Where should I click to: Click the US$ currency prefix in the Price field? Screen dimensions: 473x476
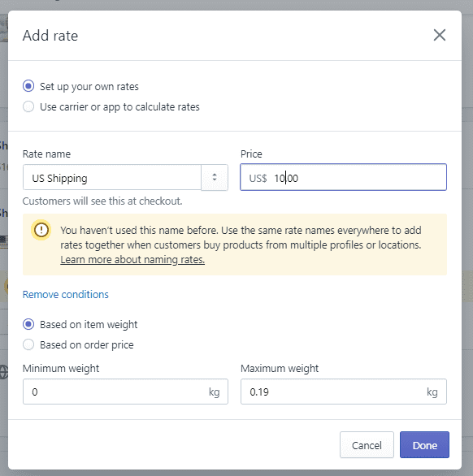[x=258, y=178]
